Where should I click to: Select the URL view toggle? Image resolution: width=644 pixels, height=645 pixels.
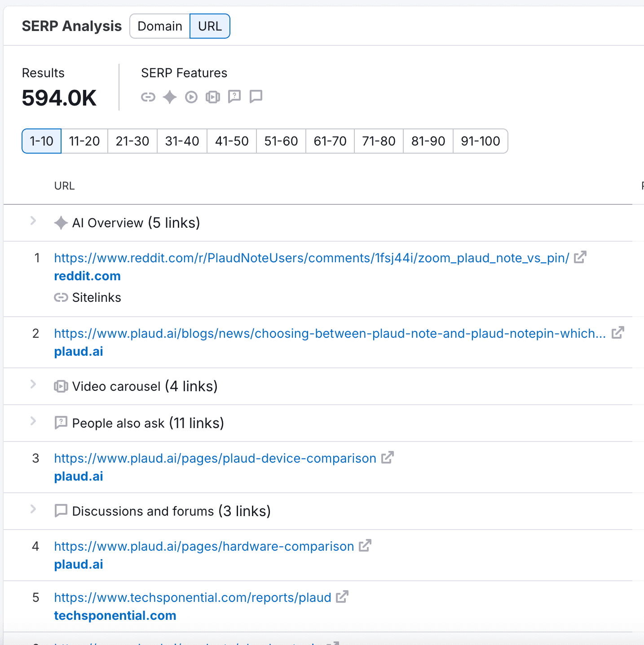(x=210, y=26)
